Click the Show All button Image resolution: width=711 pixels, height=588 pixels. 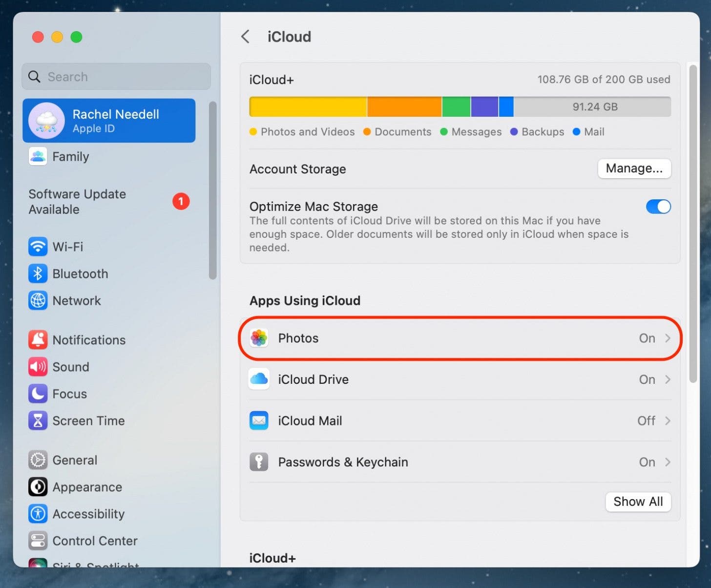[638, 502]
